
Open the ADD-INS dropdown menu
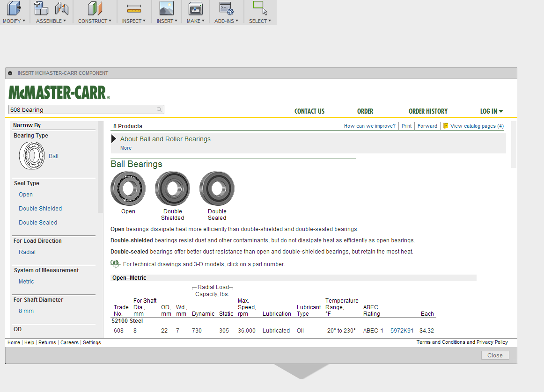pos(226,21)
